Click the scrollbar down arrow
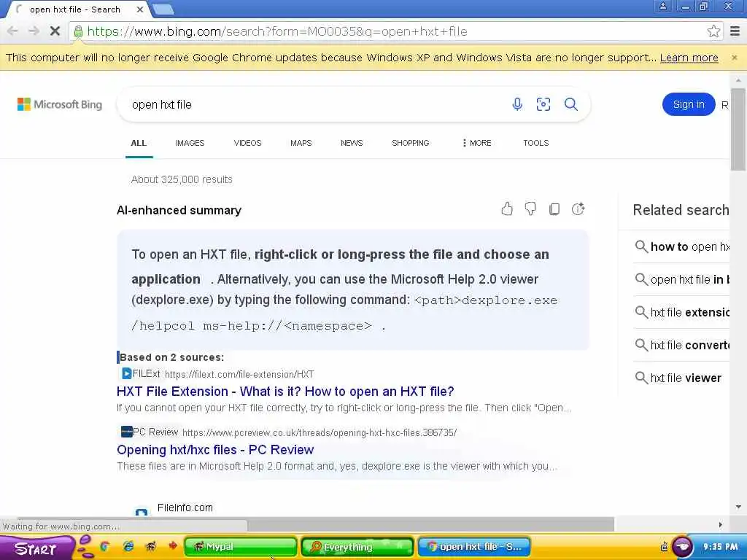The width and height of the screenshot is (747, 560). tap(738, 507)
